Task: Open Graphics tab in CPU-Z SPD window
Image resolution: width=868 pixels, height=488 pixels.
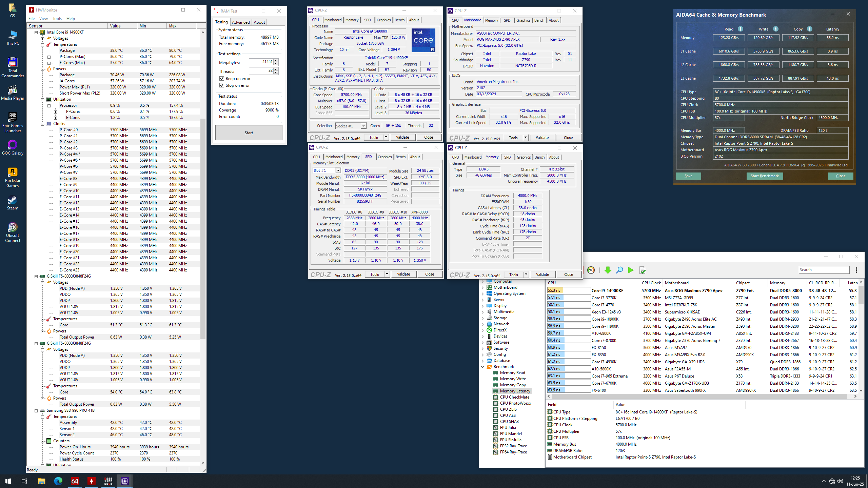Action: [384, 157]
